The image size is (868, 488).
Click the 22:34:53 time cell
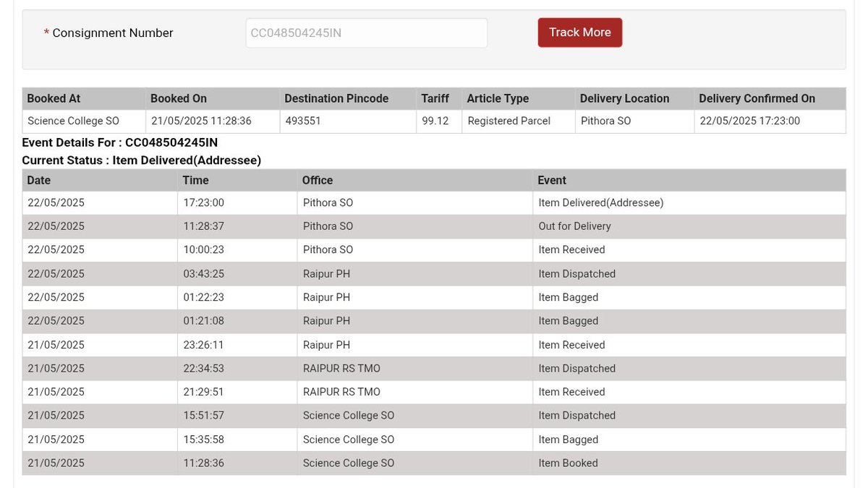click(x=237, y=368)
